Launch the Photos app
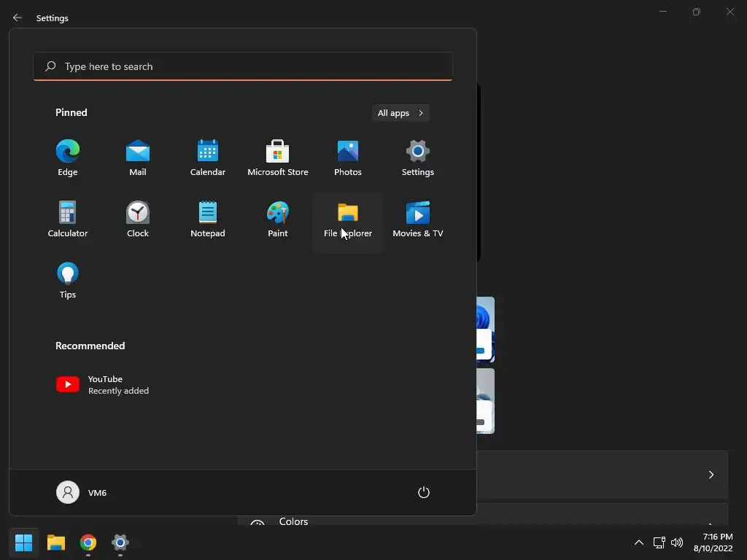Image resolution: width=747 pixels, height=560 pixels. point(348,158)
